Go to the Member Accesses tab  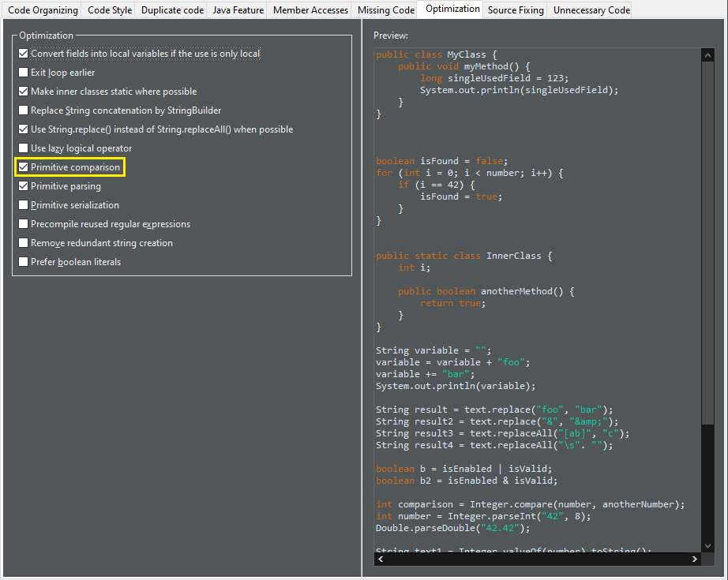click(310, 10)
